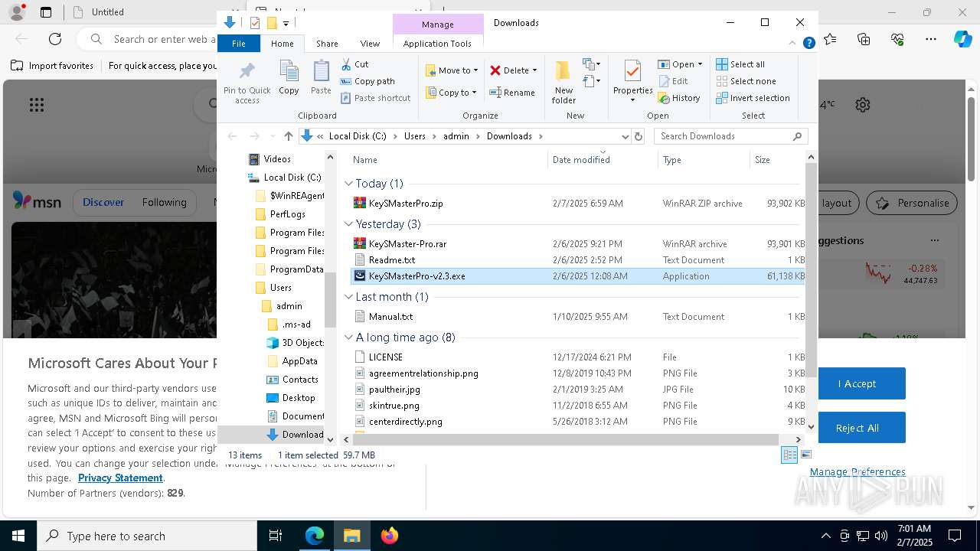Rename the selected file
Viewport: 980px width, 551px height.
click(x=512, y=93)
